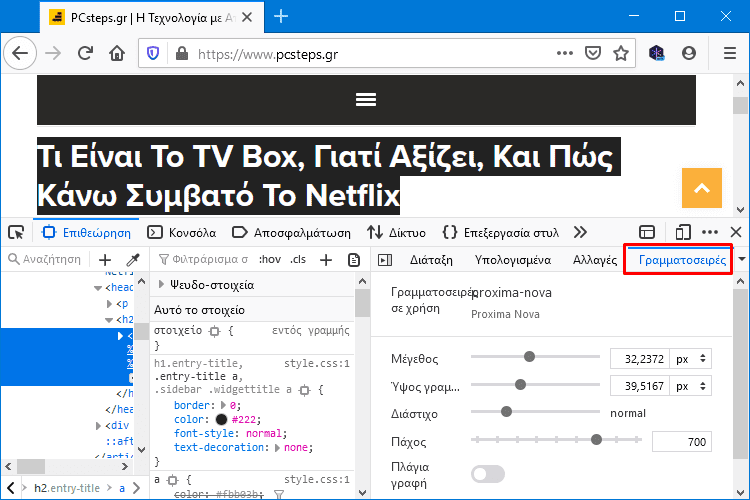
Task: Open Ύψος γραμμής px unit dropdown
Action: [x=691, y=386]
